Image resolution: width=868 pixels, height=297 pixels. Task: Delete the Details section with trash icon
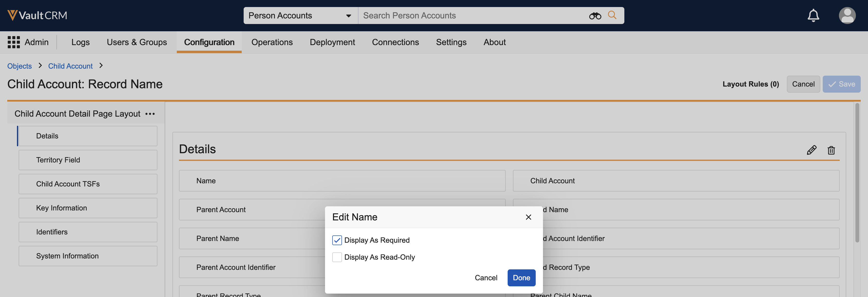point(831,150)
